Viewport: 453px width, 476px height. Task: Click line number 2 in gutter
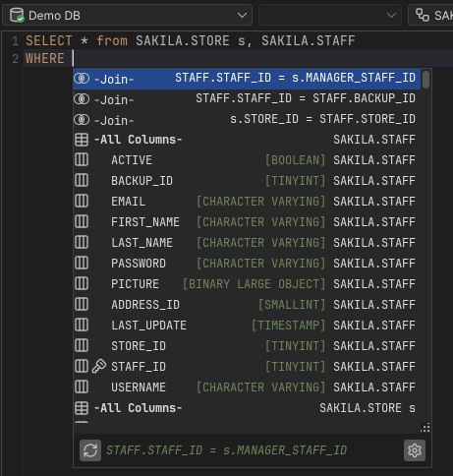point(15,59)
